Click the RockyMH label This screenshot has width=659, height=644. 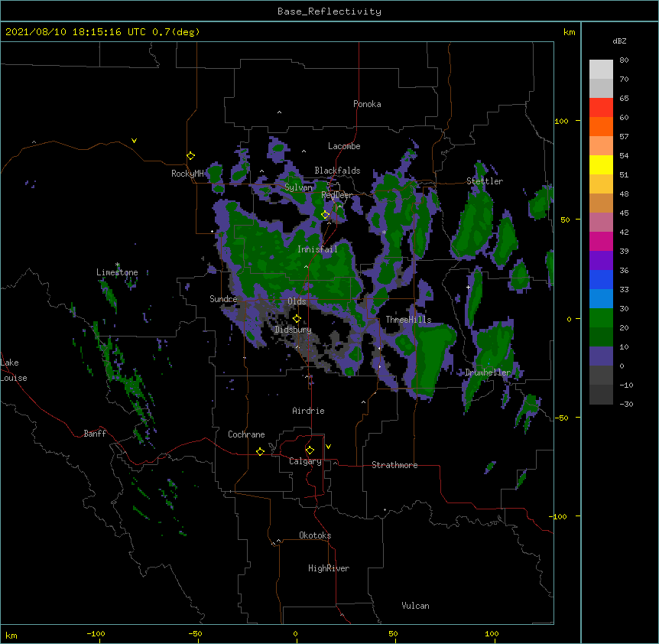(x=187, y=173)
